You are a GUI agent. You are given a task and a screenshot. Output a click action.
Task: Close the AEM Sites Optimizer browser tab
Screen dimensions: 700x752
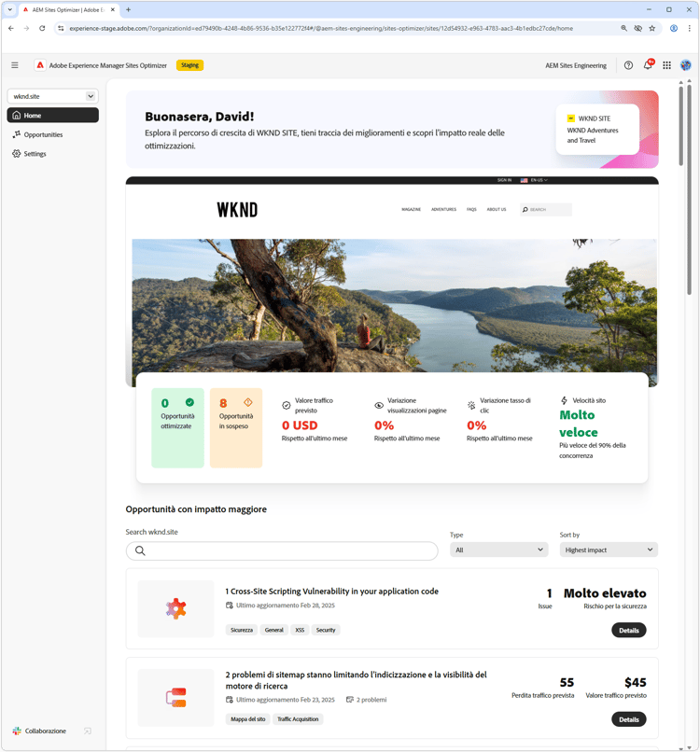(113, 9)
